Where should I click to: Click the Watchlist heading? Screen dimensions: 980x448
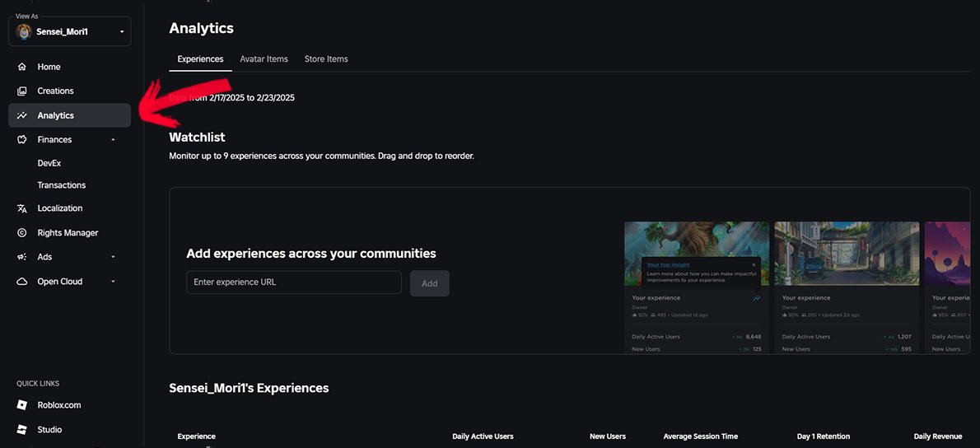point(197,138)
